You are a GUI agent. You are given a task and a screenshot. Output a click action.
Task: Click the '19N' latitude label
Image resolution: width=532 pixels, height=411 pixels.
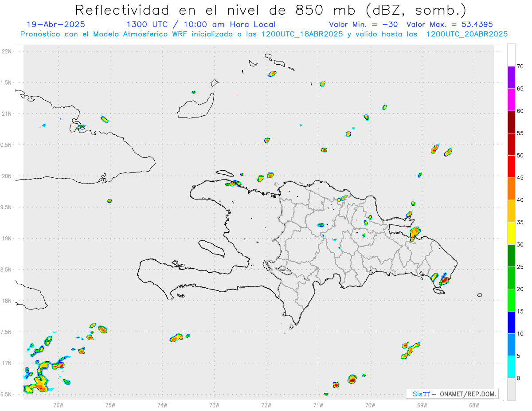[x=8, y=239]
